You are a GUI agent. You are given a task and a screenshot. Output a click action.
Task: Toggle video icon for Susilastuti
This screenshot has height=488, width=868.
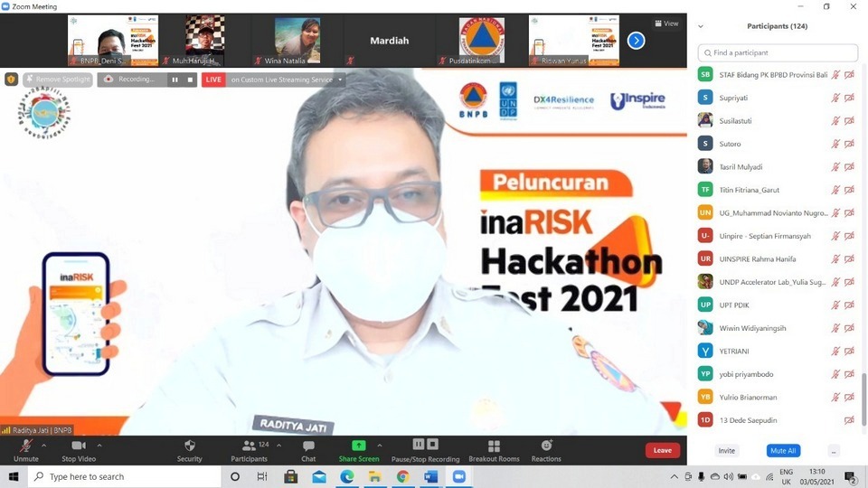(849, 120)
